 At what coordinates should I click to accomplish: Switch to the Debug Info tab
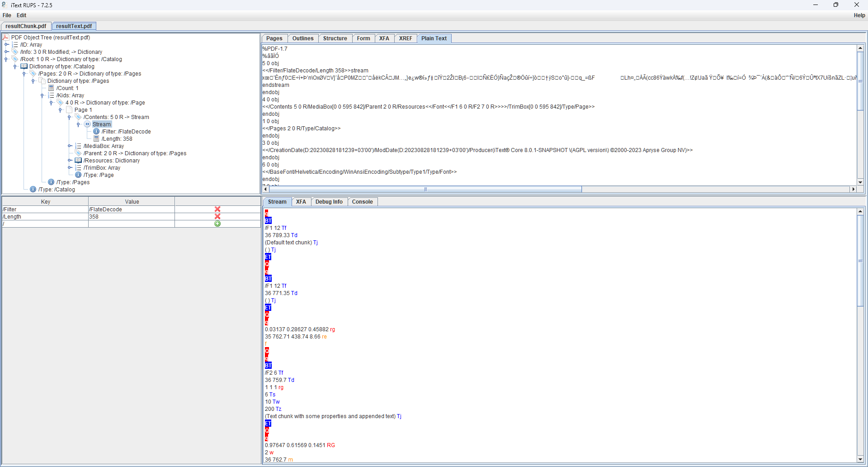329,201
